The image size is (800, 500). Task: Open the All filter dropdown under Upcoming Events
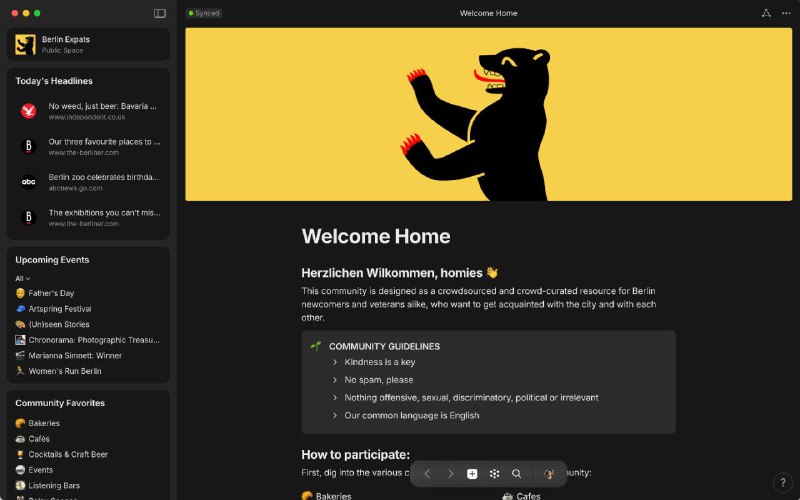22,278
